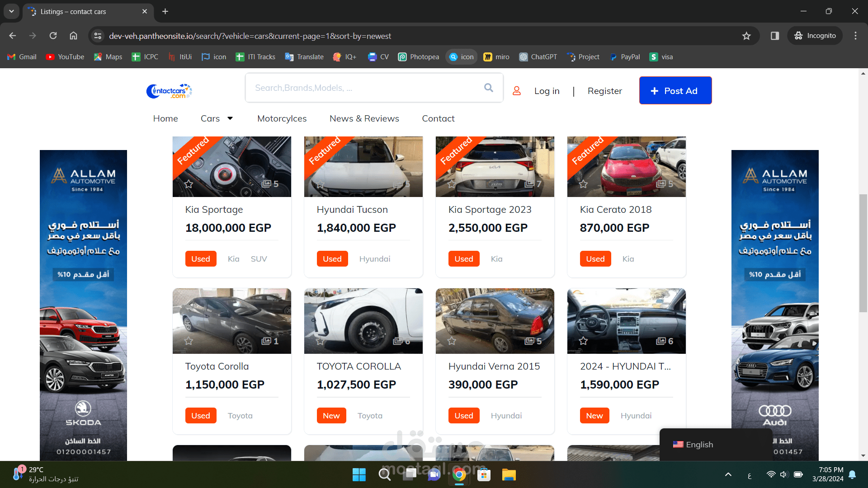Bookmark this page with the star icon
868x488 pixels.
coord(746,36)
